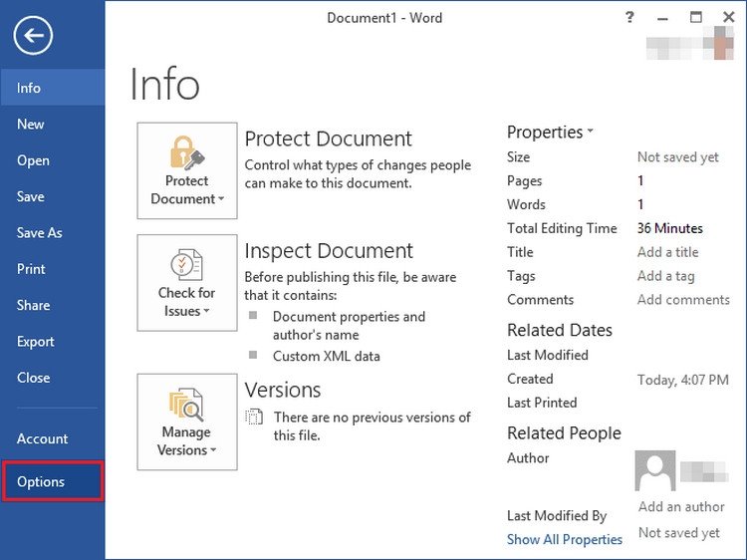Click the Not saved yet size value

click(678, 156)
